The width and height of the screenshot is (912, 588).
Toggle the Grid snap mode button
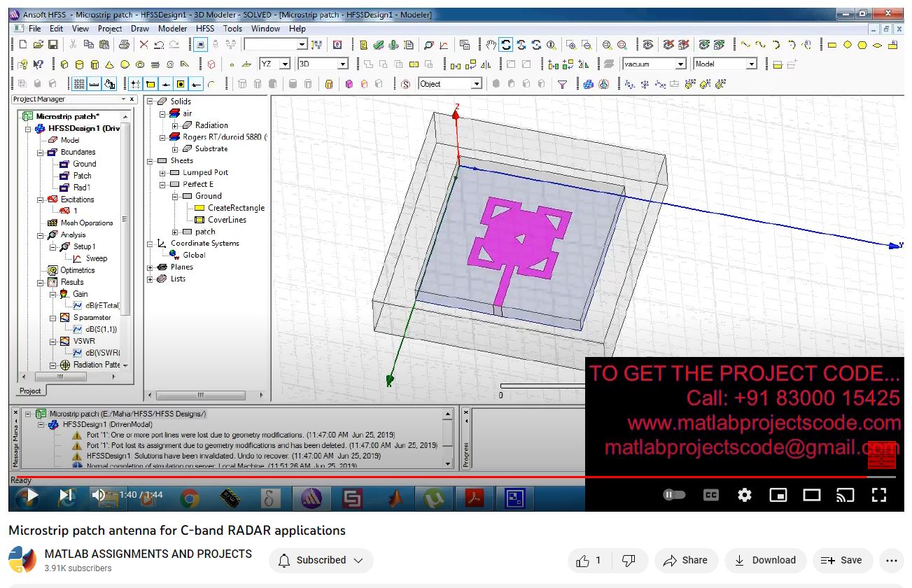(x=134, y=84)
